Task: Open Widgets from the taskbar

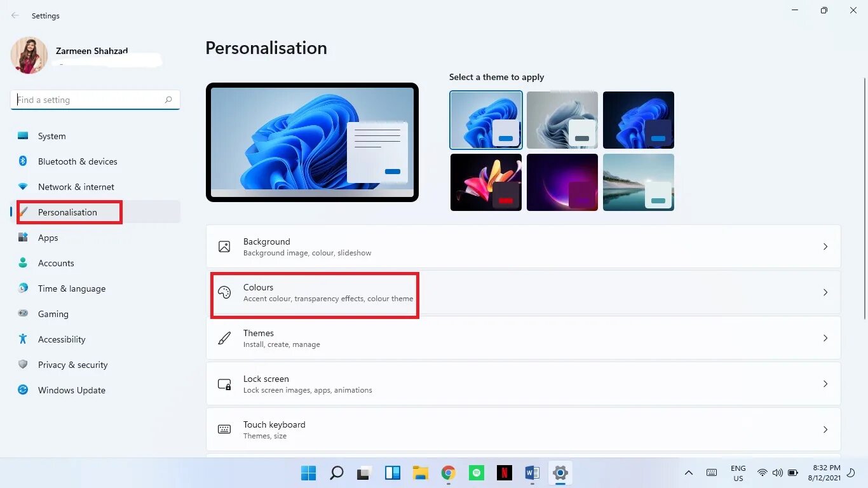Action: 393,473
